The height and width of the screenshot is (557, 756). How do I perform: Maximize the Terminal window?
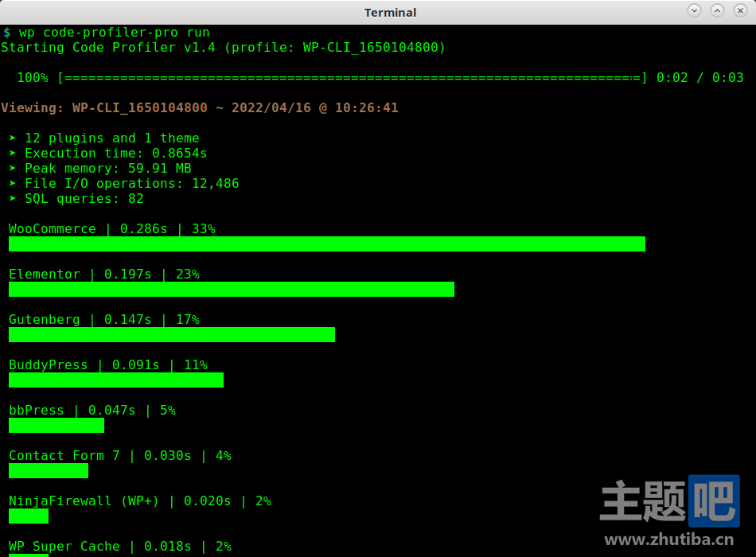718,10
